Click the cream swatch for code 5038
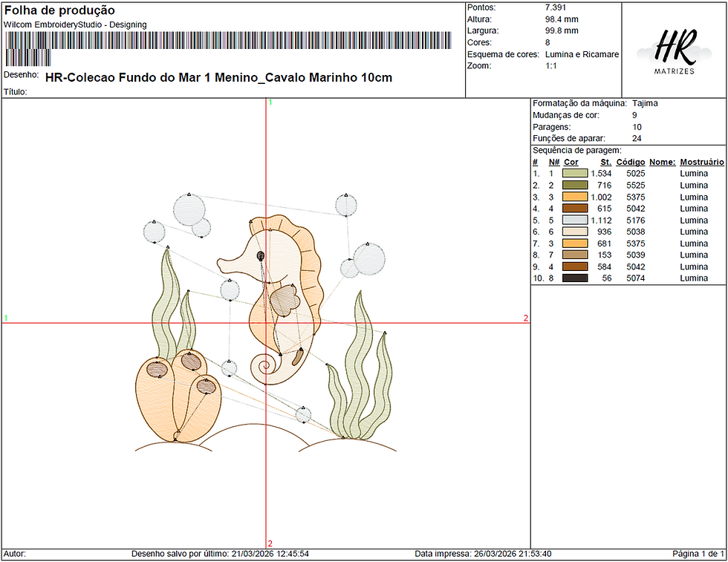The image size is (728, 562). [x=575, y=232]
